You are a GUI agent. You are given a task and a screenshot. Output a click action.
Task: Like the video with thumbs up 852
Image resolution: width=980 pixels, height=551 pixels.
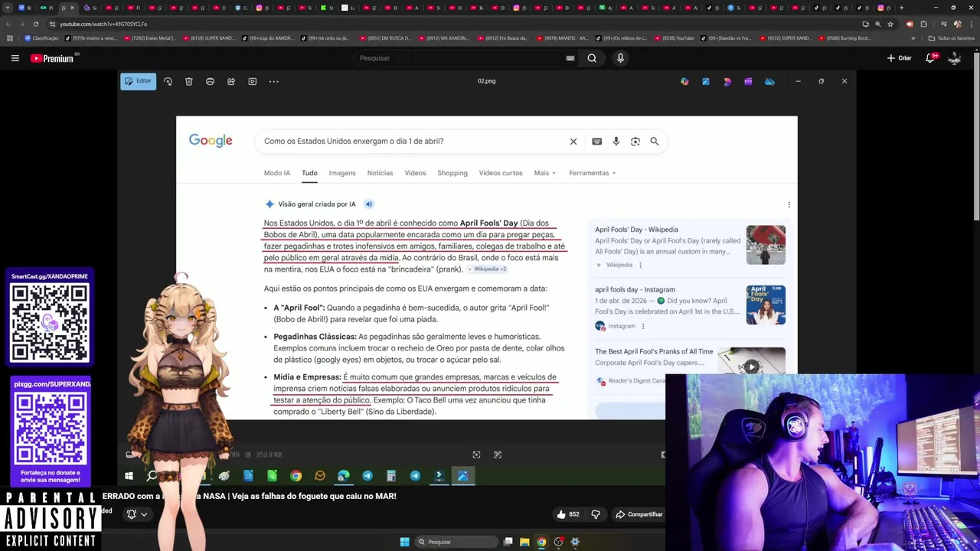coord(567,514)
